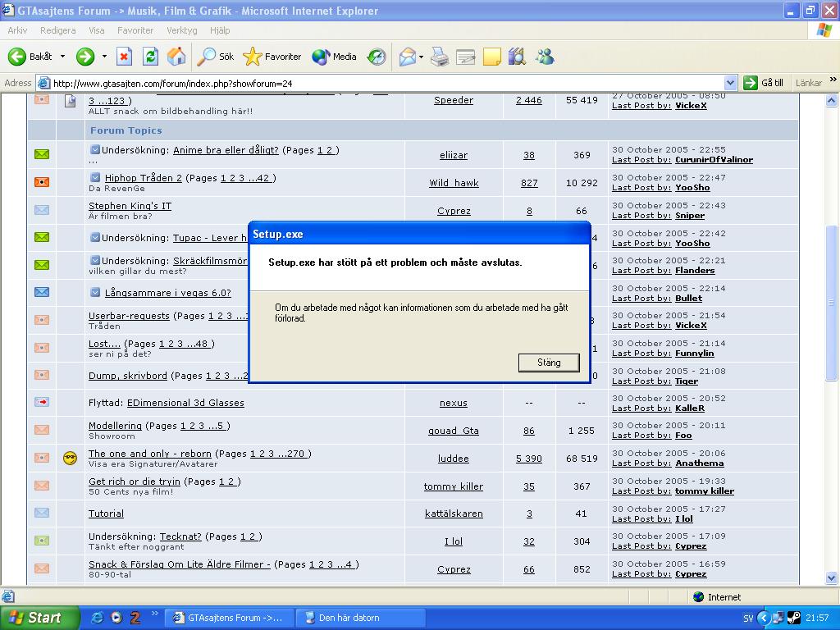Click the Gå till button

[764, 83]
